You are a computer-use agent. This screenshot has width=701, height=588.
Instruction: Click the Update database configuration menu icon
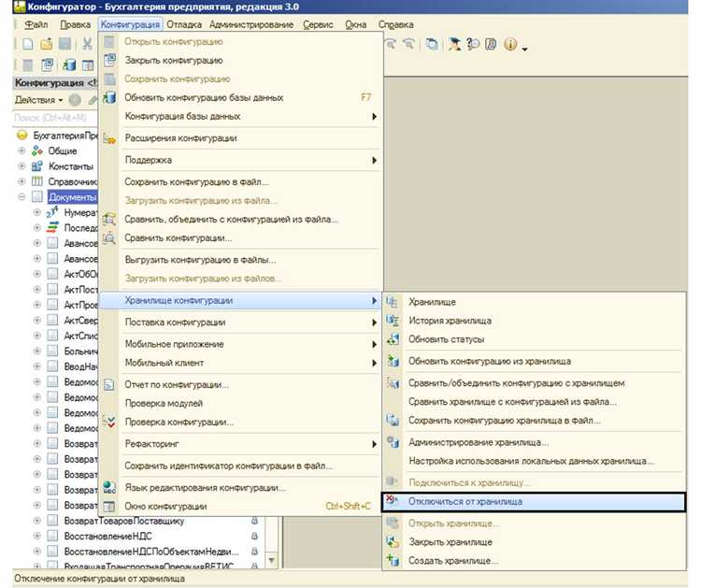[x=109, y=97]
